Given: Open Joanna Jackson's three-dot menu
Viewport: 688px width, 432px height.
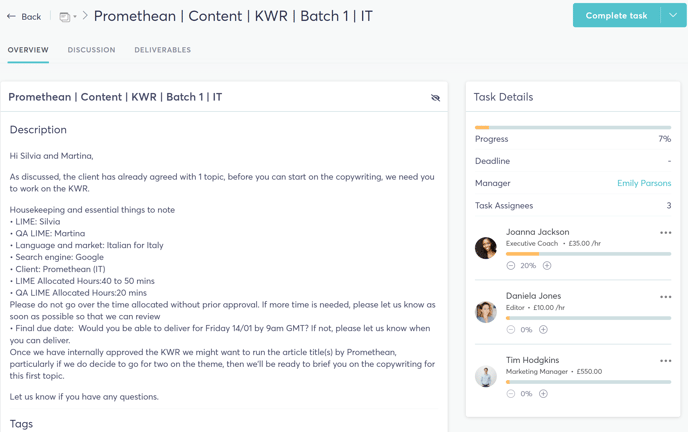Looking at the screenshot, I should coord(665,232).
